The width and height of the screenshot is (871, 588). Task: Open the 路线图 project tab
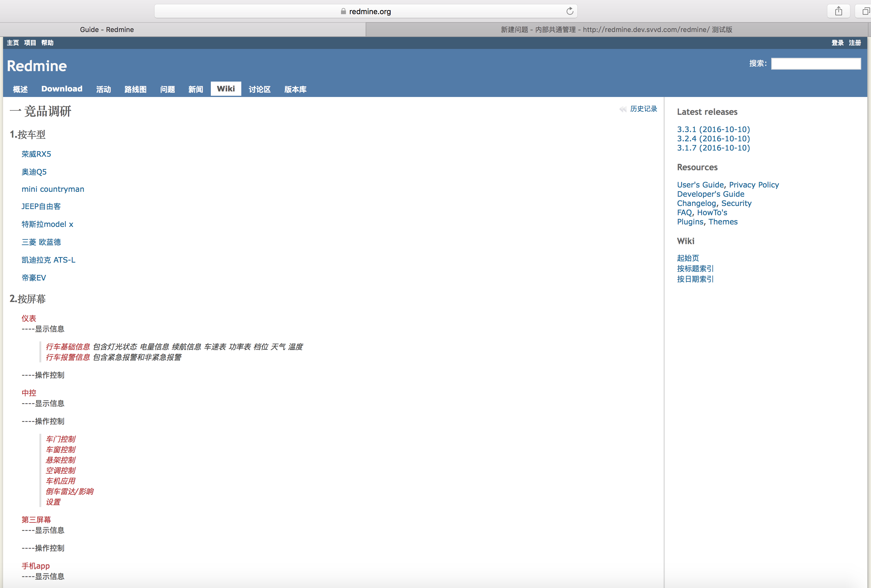[x=135, y=89]
